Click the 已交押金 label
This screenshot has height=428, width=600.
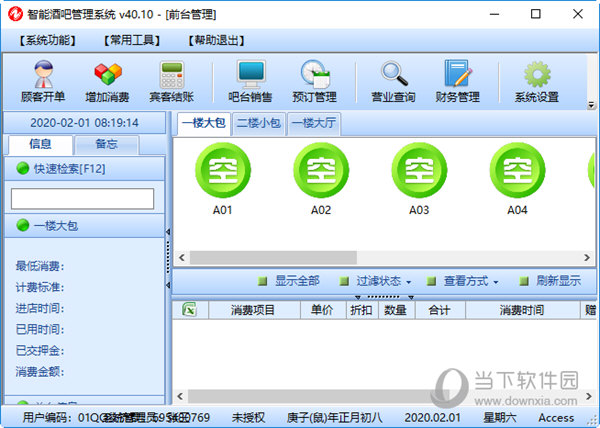pyautogui.click(x=40, y=350)
